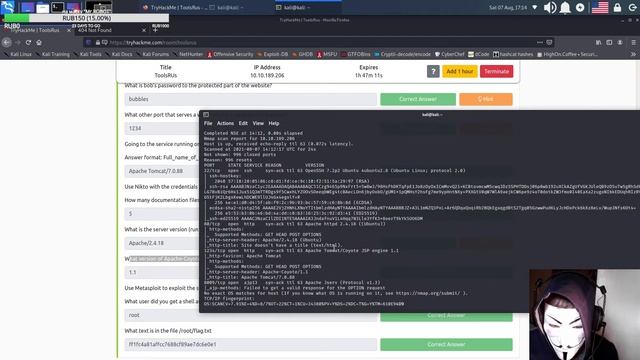Screen dimensions: 640x360
Task: Click Correct Answer button next to bubbles
Action: 418,99
